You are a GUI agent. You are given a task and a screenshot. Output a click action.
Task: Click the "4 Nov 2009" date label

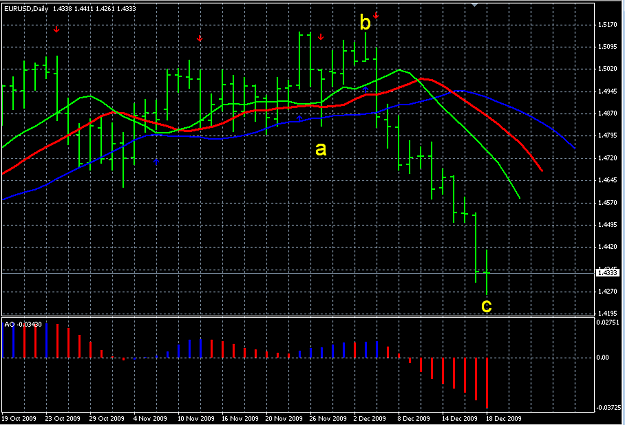pyautogui.click(x=150, y=419)
